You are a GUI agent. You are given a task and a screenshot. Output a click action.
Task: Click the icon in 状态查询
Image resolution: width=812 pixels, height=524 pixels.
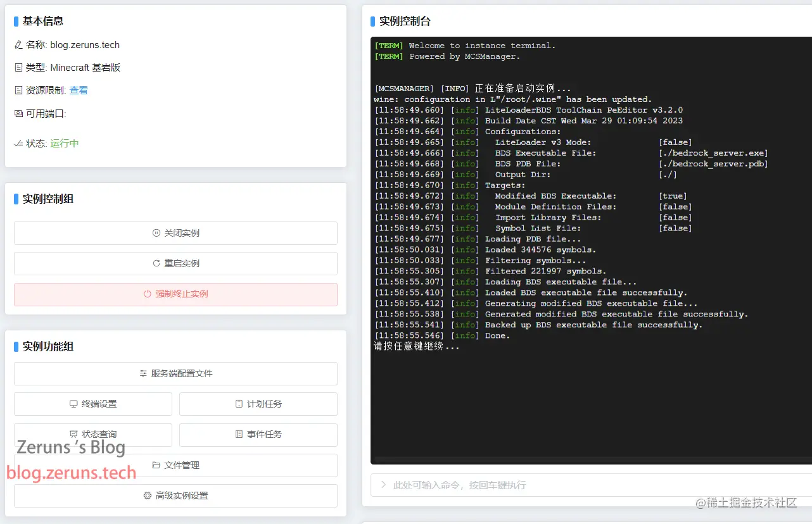click(73, 435)
